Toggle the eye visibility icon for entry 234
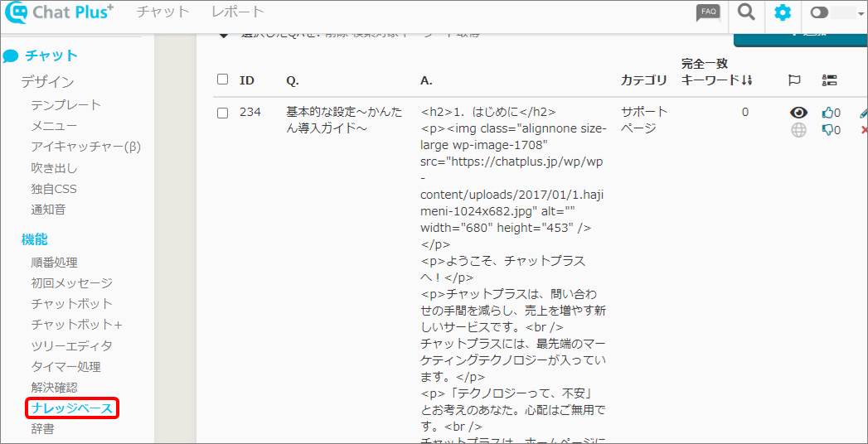Screen dimensions: 868x444 click(798, 113)
